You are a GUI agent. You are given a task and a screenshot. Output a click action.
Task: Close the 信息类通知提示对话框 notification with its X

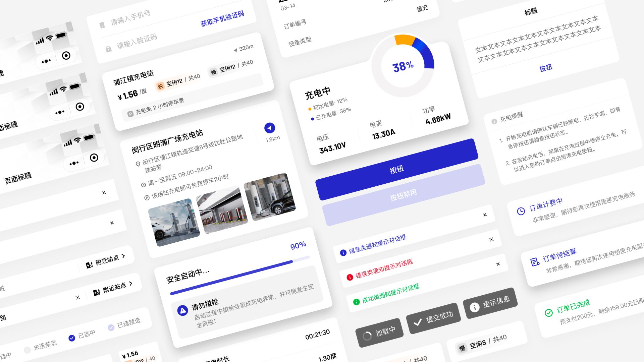(485, 215)
